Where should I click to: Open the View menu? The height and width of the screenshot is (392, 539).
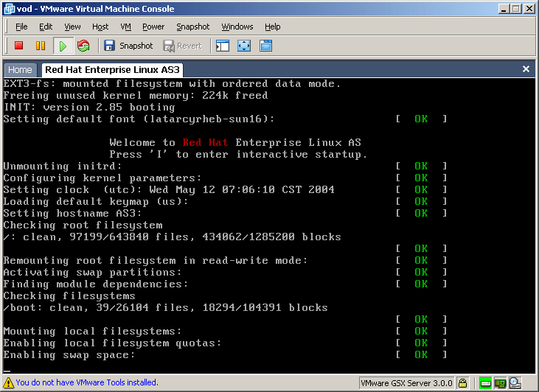(72, 27)
